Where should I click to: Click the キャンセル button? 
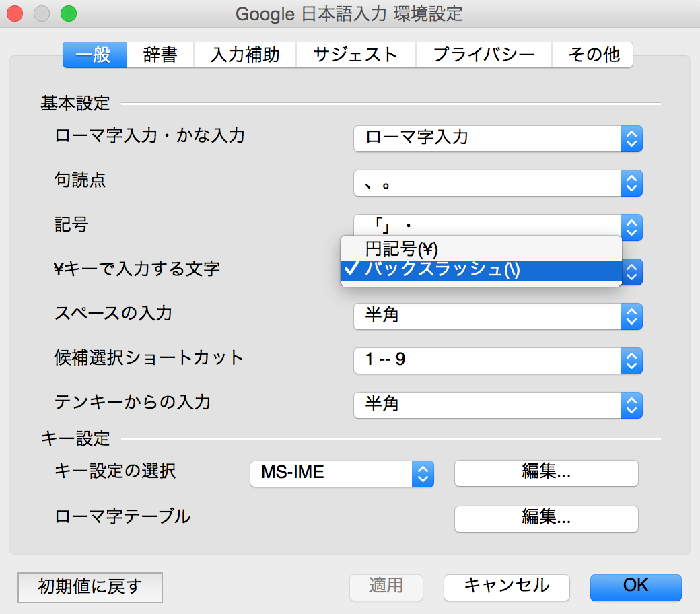507,587
